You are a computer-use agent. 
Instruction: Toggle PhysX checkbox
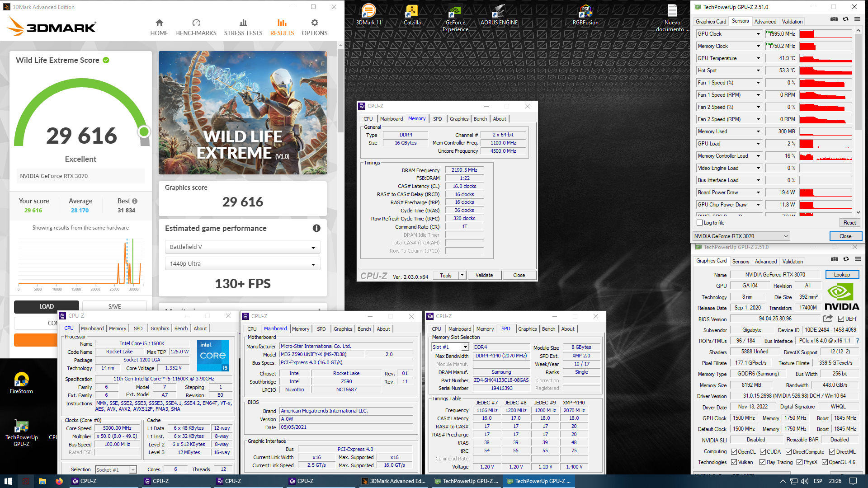click(x=800, y=462)
